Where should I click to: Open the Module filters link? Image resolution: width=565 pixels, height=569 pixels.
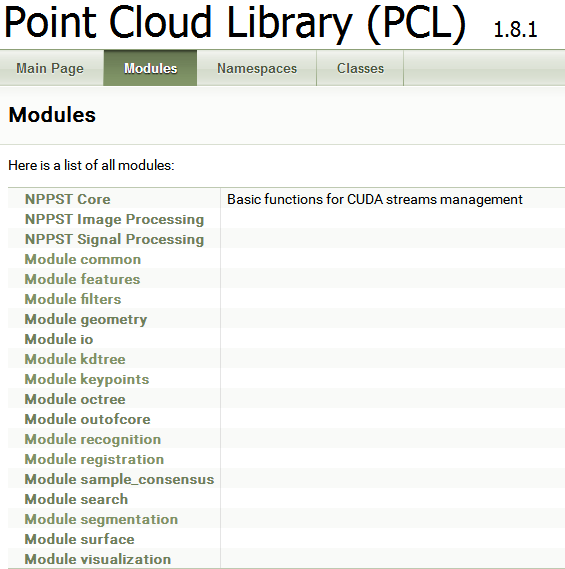click(x=73, y=299)
